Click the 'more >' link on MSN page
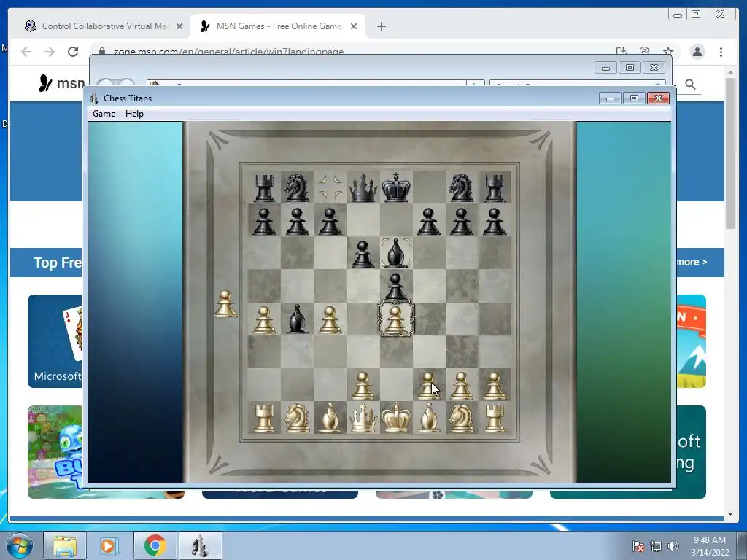Image resolution: width=747 pixels, height=560 pixels. pos(692,262)
